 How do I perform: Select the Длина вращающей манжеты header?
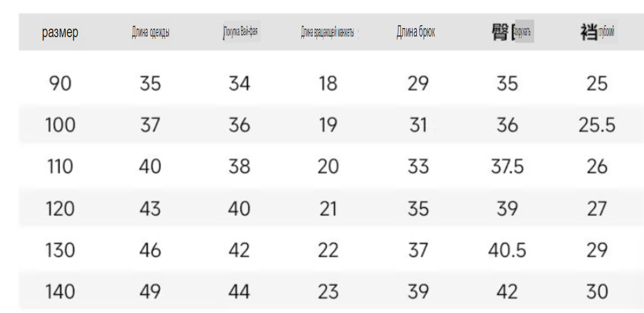click(327, 33)
